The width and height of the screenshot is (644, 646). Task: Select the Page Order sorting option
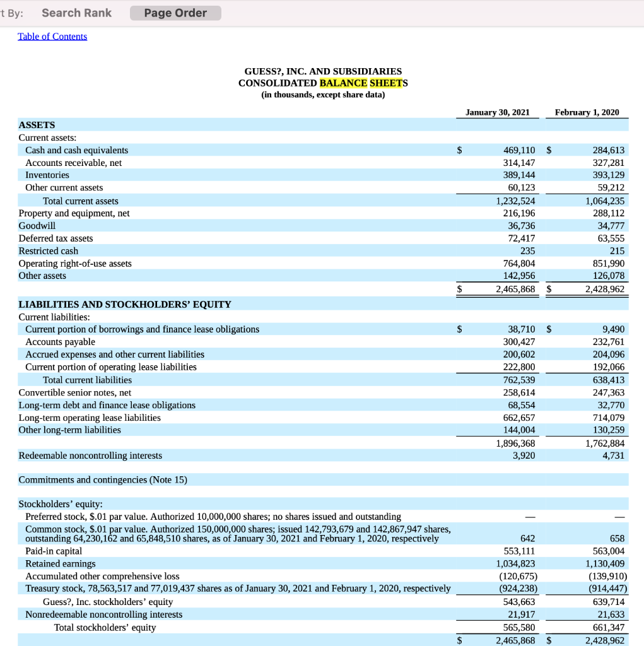175,13
